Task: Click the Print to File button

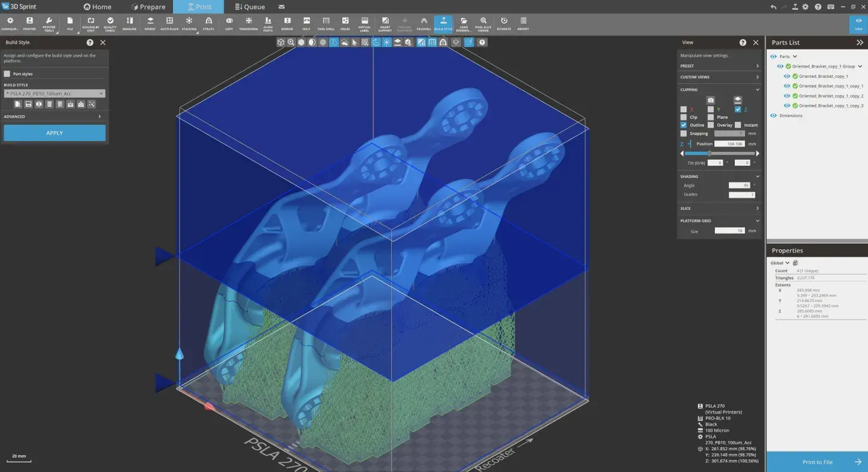Action: click(817, 462)
